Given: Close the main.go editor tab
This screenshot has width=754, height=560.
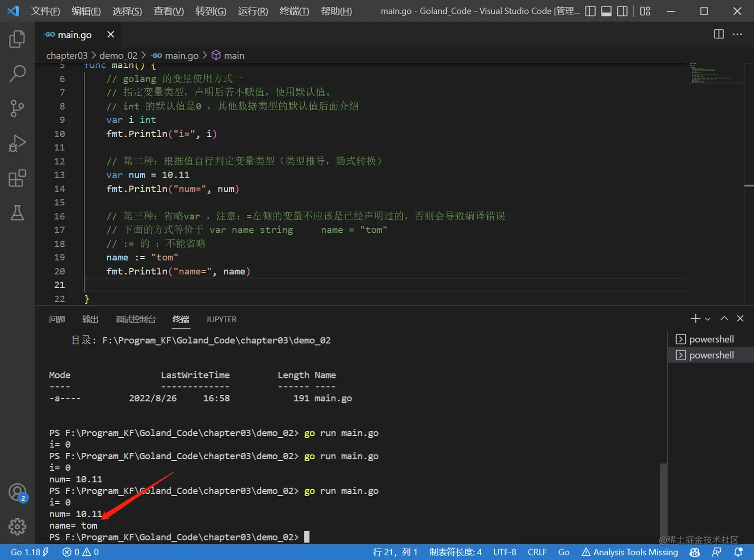Looking at the screenshot, I should (111, 34).
